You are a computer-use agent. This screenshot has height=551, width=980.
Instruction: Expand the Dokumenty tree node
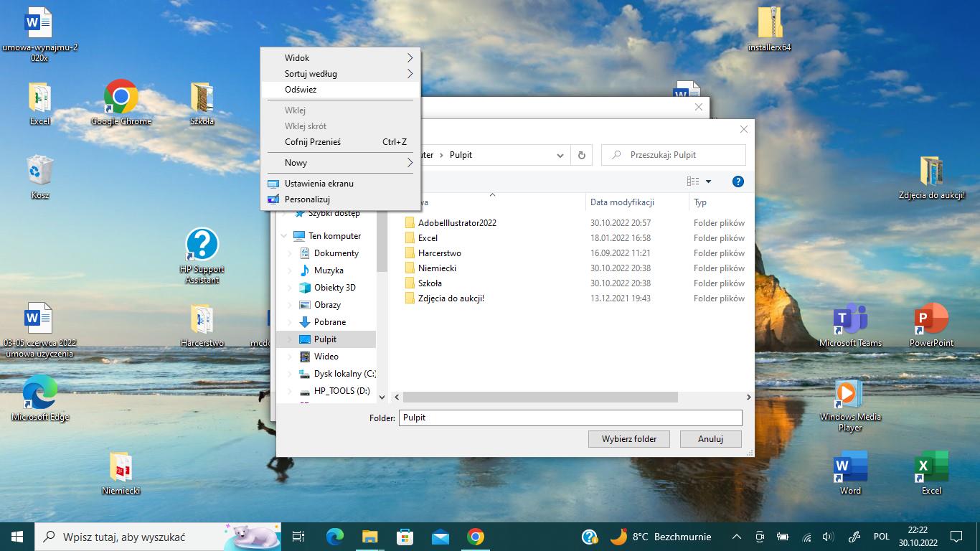click(290, 253)
